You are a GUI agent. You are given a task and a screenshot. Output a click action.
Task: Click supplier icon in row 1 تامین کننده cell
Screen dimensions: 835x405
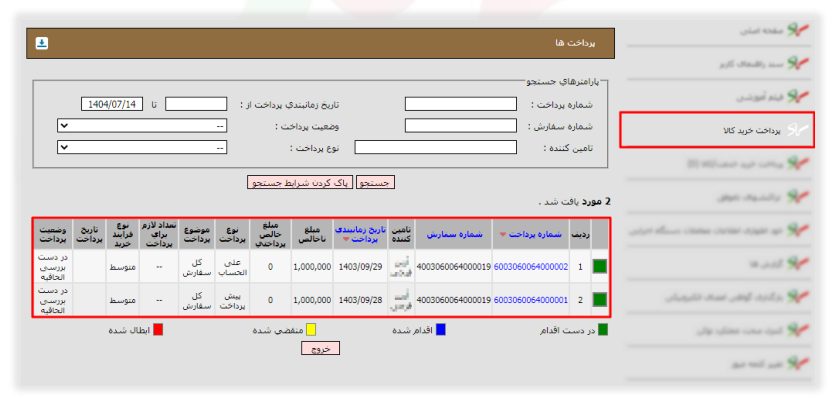(402, 266)
